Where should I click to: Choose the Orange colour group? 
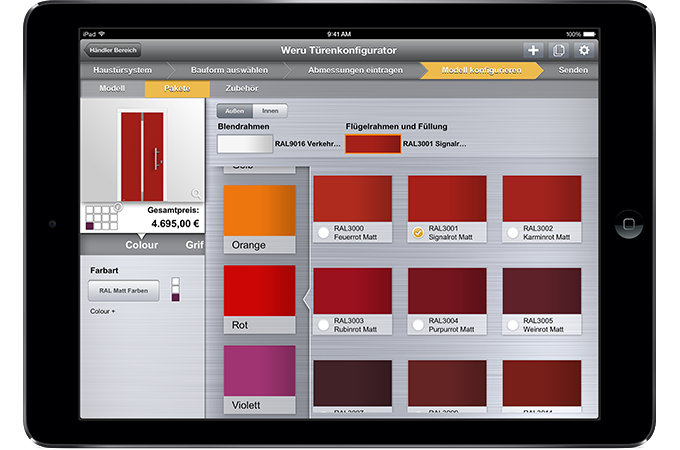[259, 219]
